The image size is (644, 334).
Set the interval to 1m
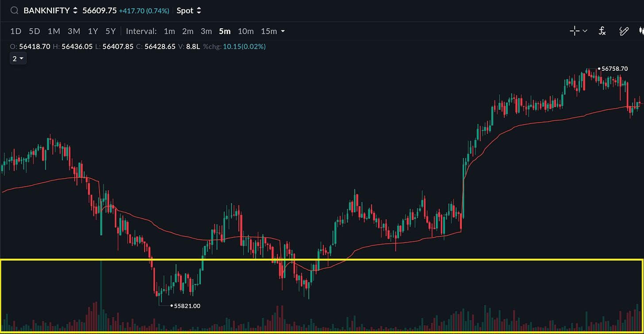[x=169, y=31]
